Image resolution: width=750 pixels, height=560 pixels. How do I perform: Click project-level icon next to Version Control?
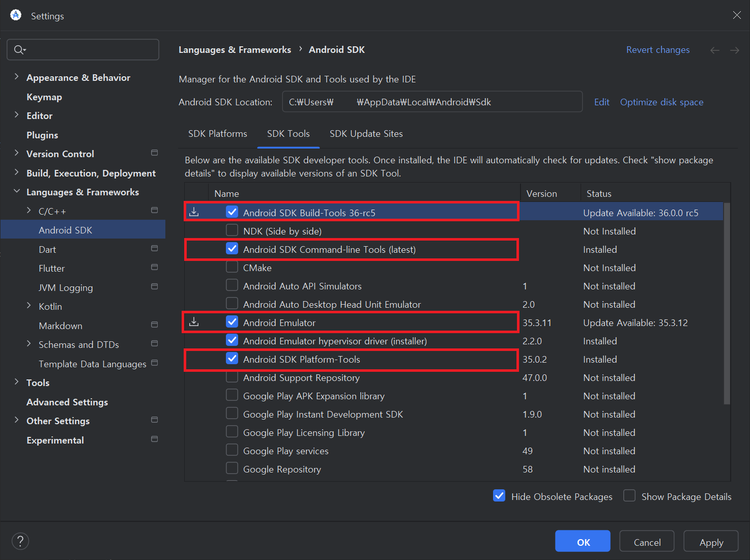point(155,153)
